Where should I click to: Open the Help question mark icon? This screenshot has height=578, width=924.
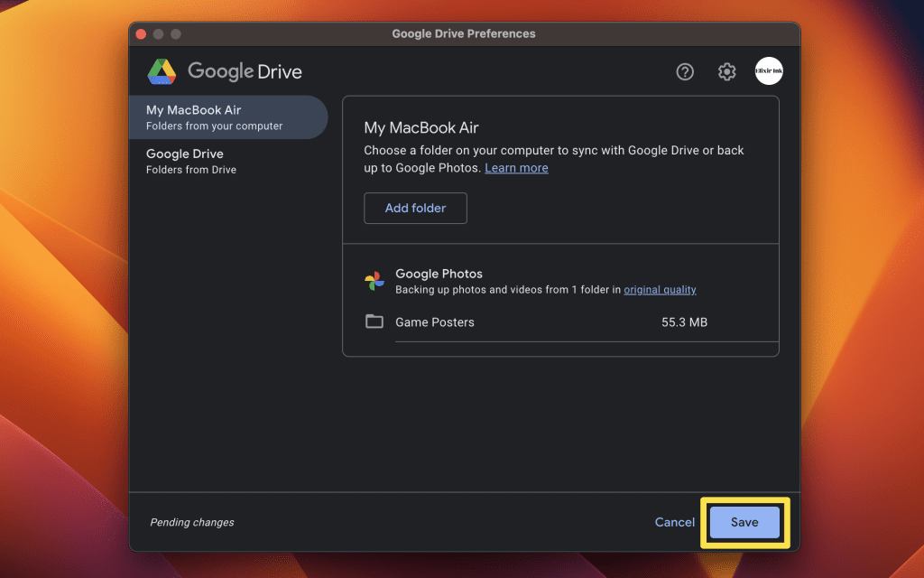pyautogui.click(x=685, y=72)
